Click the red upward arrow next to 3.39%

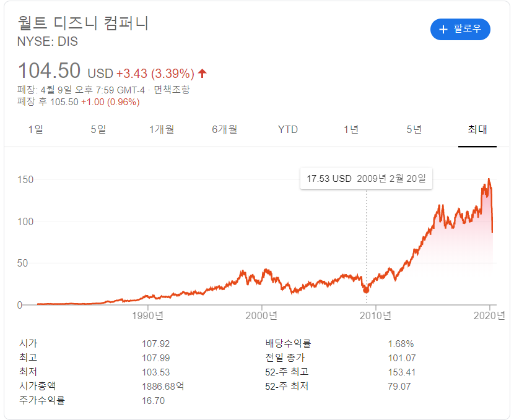pos(202,72)
